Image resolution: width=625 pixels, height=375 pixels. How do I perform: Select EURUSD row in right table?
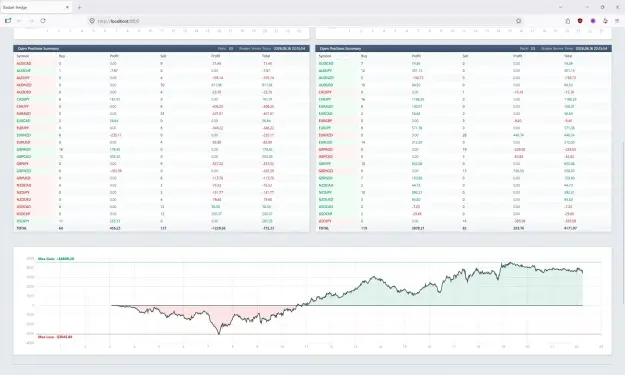coord(464,142)
